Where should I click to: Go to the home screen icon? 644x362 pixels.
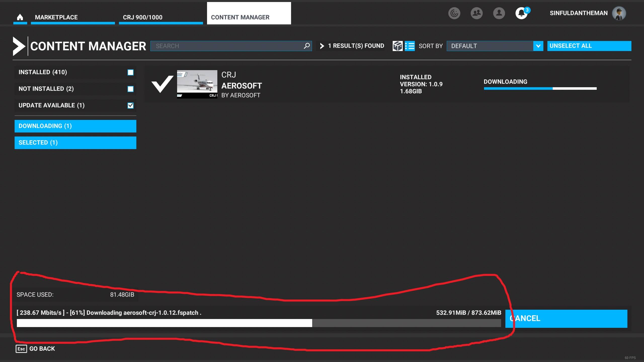20,17
